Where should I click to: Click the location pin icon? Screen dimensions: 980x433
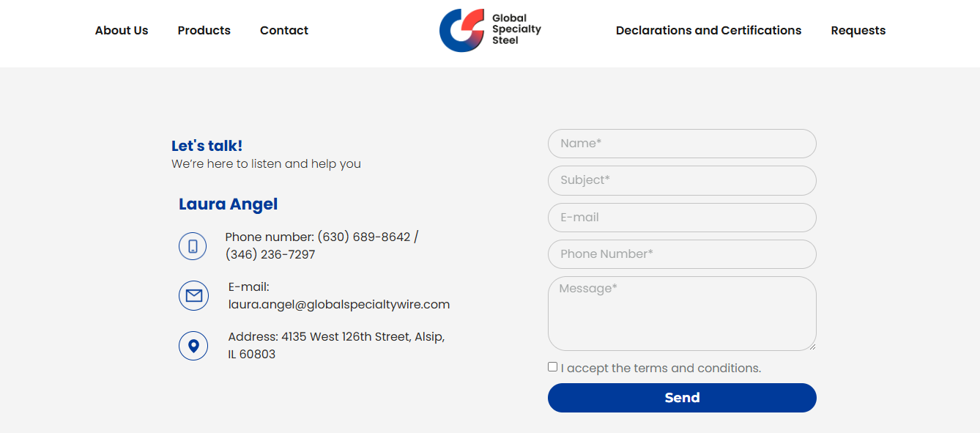click(x=193, y=346)
